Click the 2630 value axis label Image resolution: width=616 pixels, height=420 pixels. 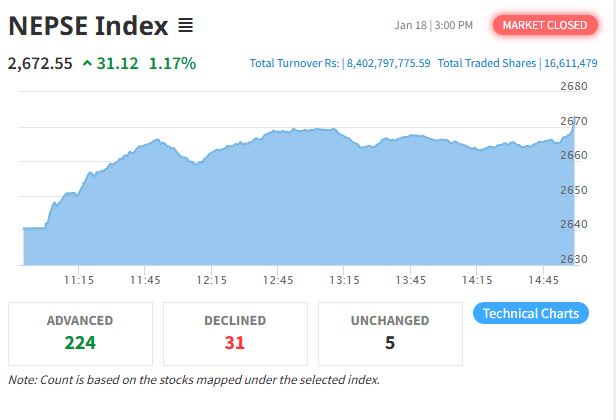pos(574,259)
